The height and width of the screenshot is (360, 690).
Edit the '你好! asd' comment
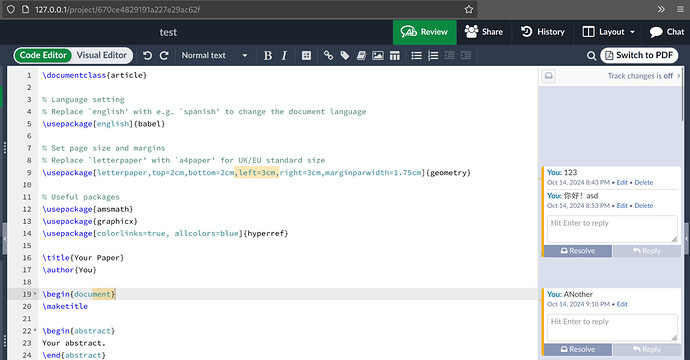622,206
